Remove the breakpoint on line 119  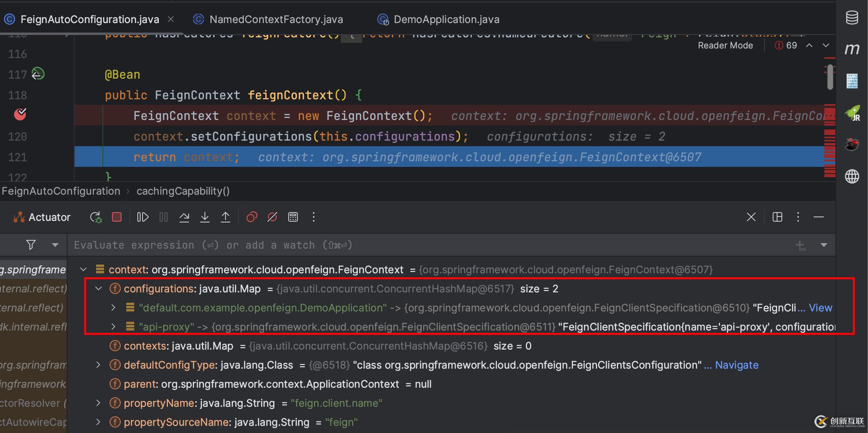point(20,115)
